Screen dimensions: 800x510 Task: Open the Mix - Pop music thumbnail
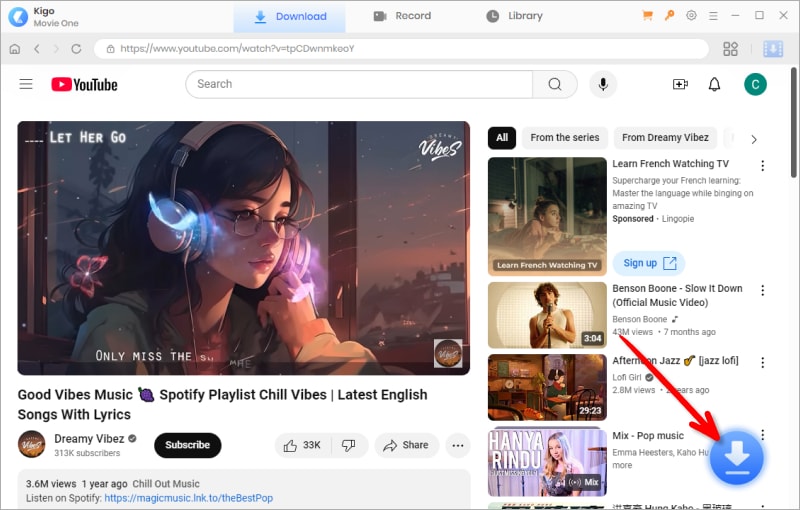click(x=547, y=462)
